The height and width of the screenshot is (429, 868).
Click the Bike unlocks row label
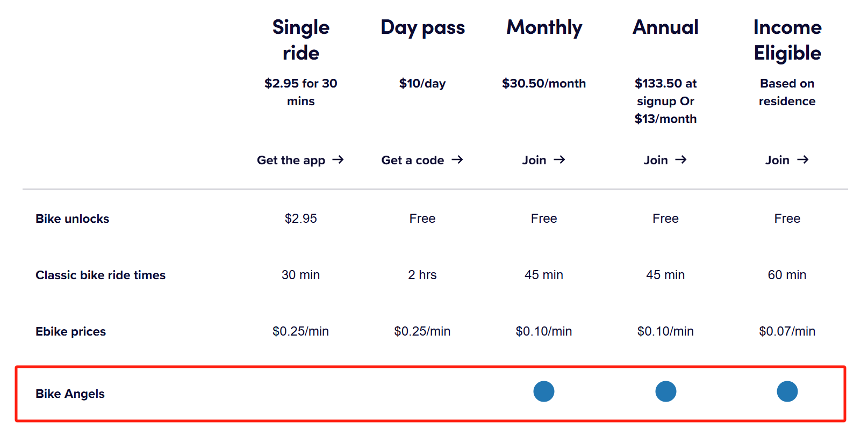coord(72,219)
